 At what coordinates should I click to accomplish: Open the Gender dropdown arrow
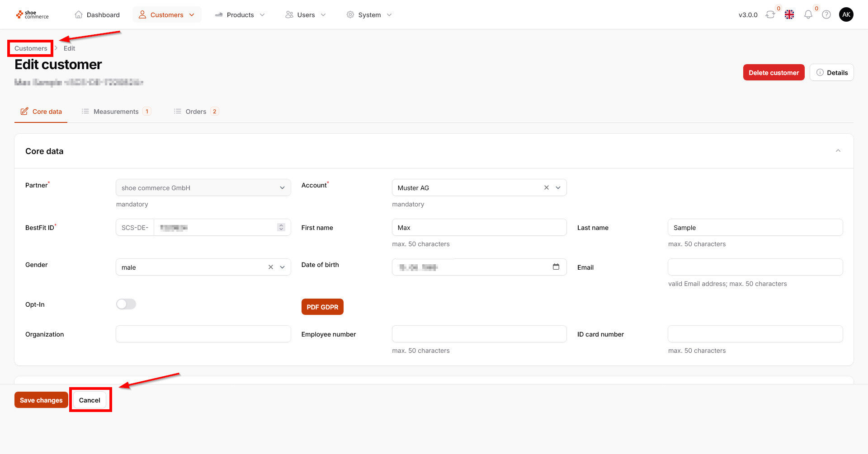click(283, 267)
